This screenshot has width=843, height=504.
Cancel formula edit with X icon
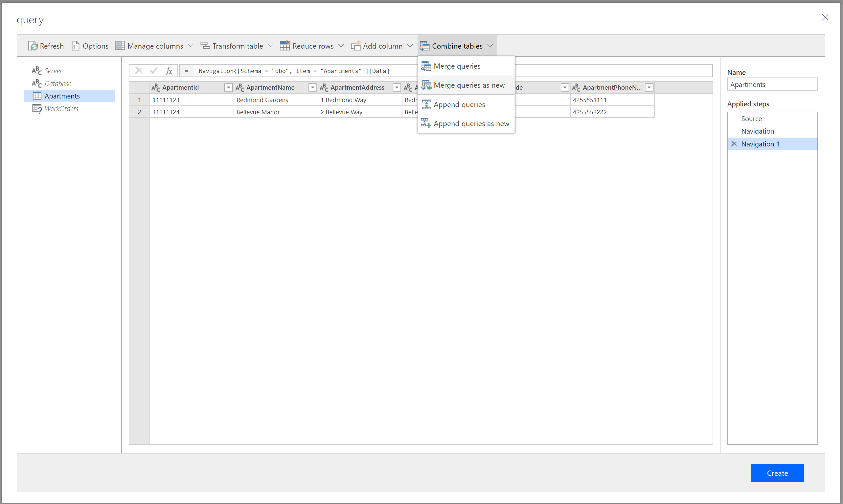point(139,71)
